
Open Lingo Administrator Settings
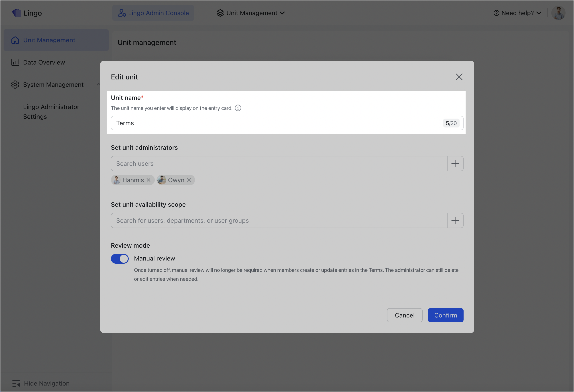click(x=51, y=112)
